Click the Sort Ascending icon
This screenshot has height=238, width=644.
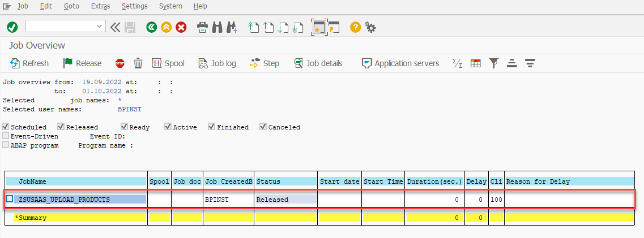[512, 63]
